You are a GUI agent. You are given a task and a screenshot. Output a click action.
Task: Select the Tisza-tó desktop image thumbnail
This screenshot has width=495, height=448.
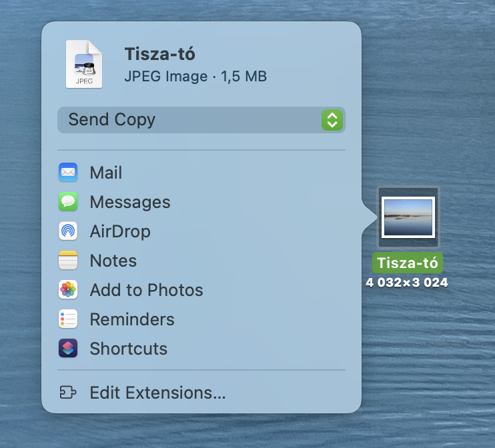(x=408, y=217)
